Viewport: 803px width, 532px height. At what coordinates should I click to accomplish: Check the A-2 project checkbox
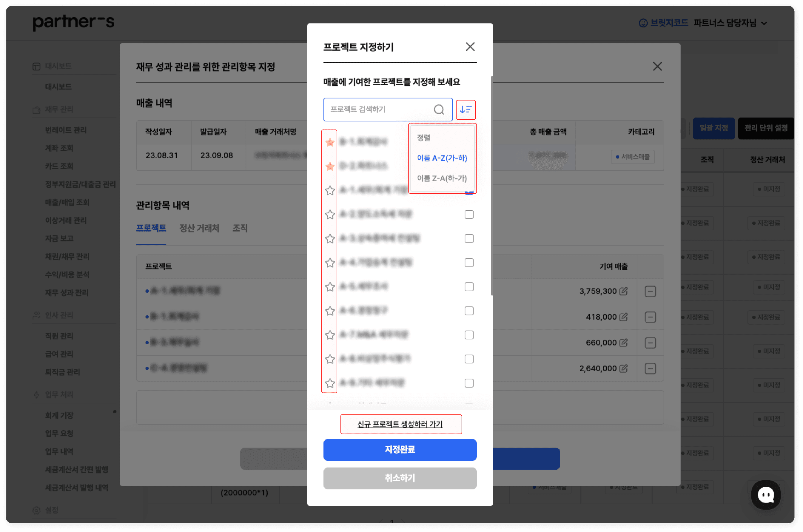469,215
